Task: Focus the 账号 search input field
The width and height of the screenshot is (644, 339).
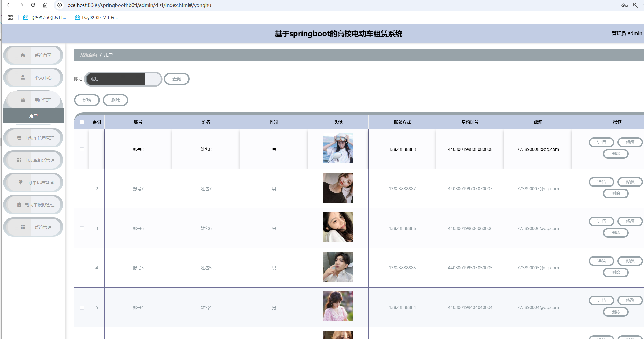Action: pos(116,79)
